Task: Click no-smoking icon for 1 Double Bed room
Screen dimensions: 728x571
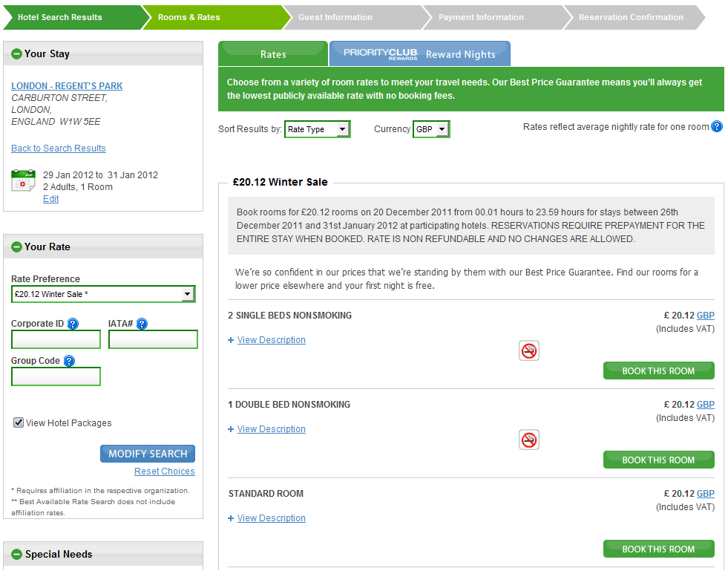Action: pos(529,440)
